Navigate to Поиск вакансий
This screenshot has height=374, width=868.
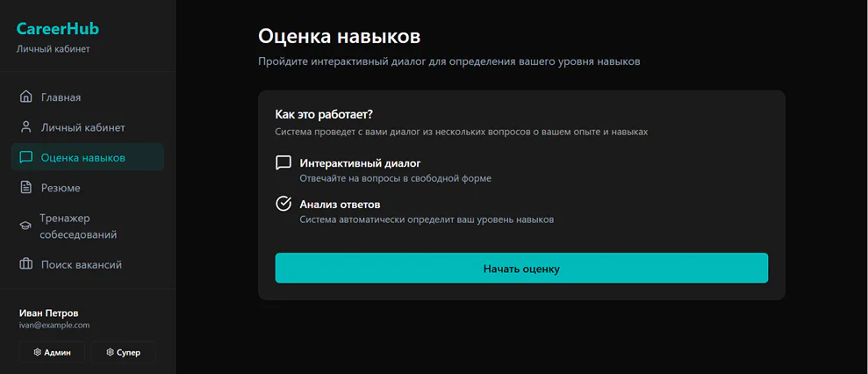81,264
